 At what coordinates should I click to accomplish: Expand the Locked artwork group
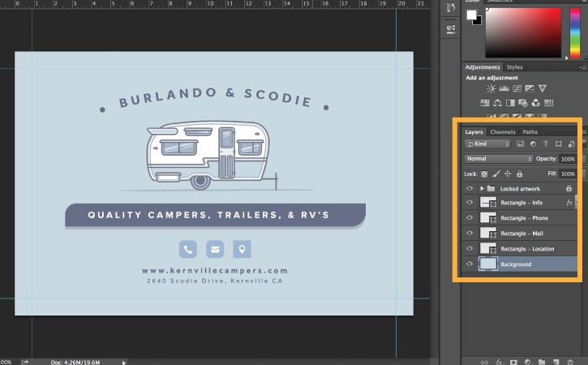(482, 188)
